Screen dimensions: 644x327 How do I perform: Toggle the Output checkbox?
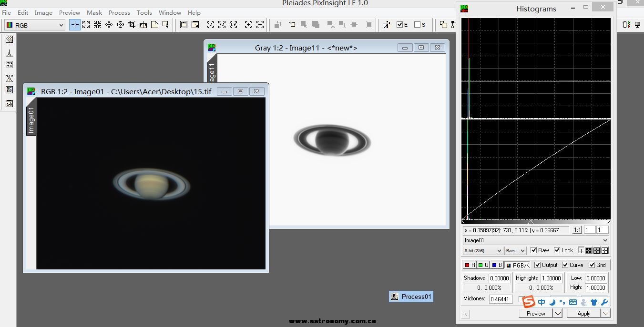tap(538, 265)
